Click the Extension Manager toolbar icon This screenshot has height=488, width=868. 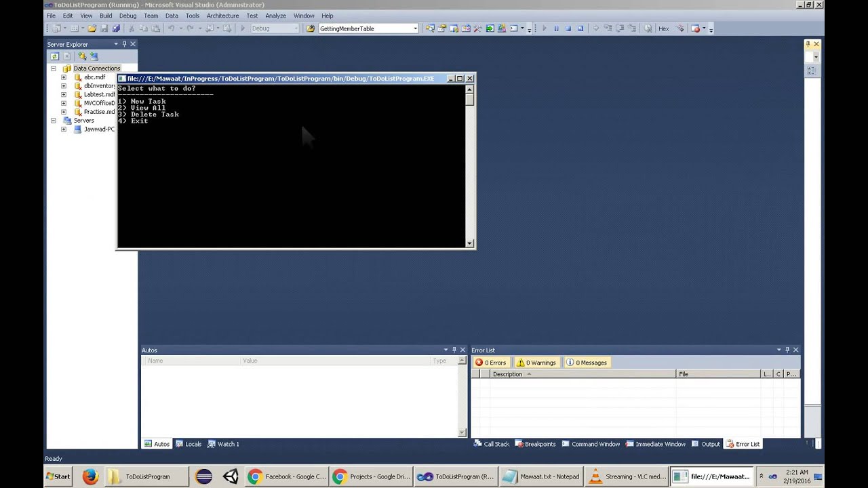click(502, 28)
